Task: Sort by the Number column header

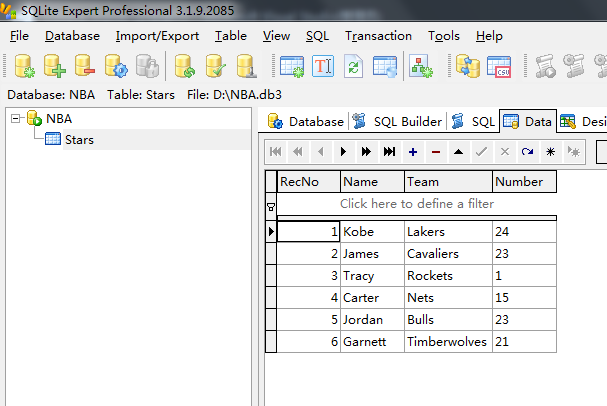Action: pyautogui.click(x=524, y=182)
